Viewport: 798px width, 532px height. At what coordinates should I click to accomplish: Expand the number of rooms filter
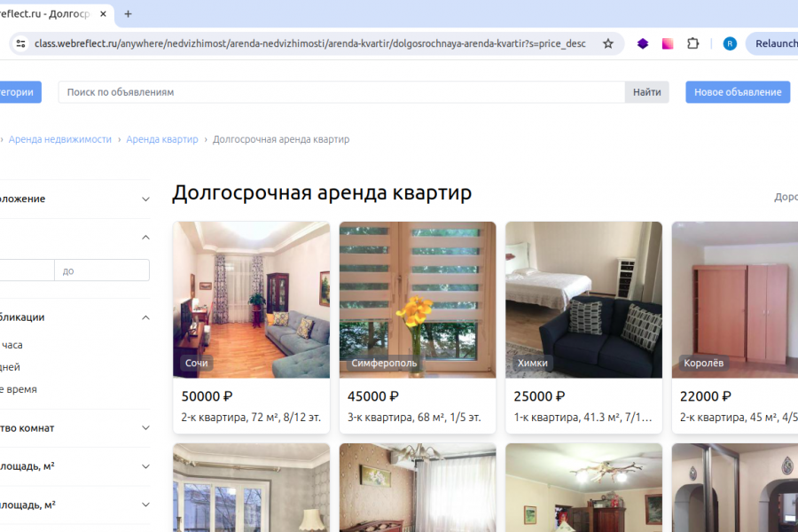tap(145, 428)
